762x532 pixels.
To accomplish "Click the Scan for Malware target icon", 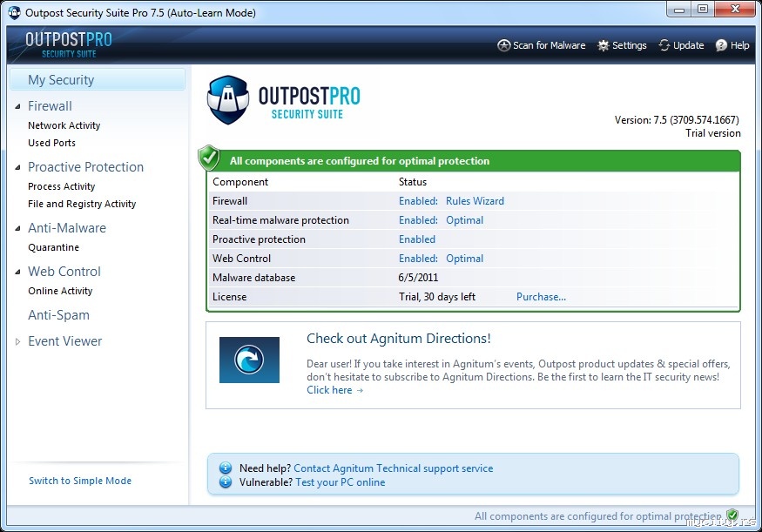I will click(504, 45).
